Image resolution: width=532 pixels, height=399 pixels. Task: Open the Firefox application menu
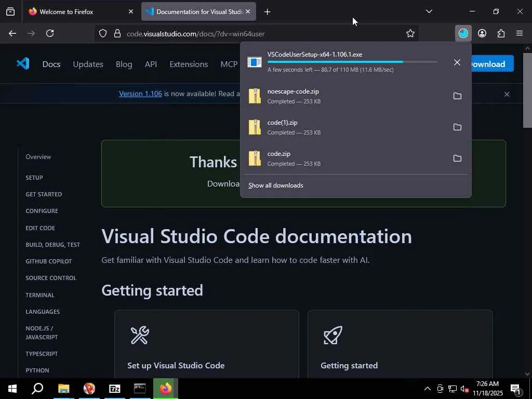coord(520,33)
